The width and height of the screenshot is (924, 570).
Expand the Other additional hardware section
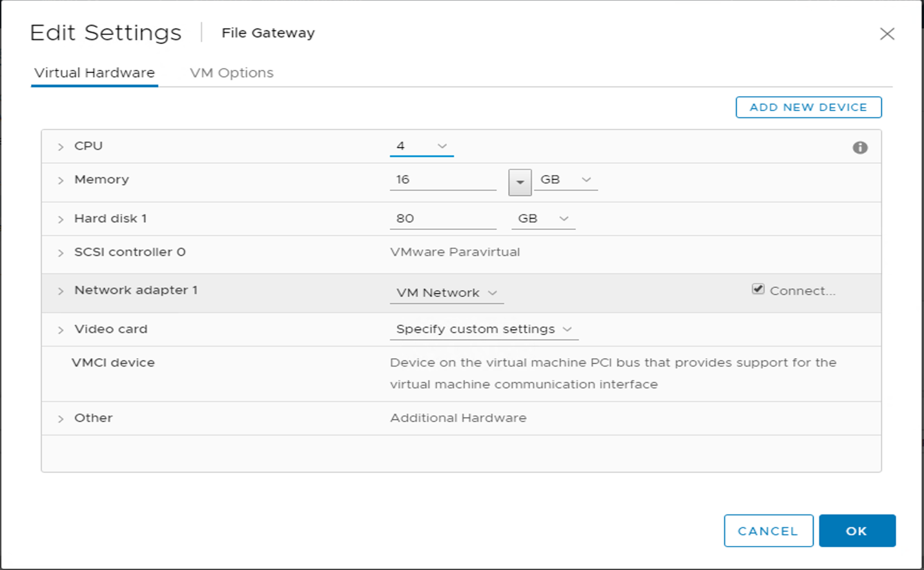tap(60, 418)
